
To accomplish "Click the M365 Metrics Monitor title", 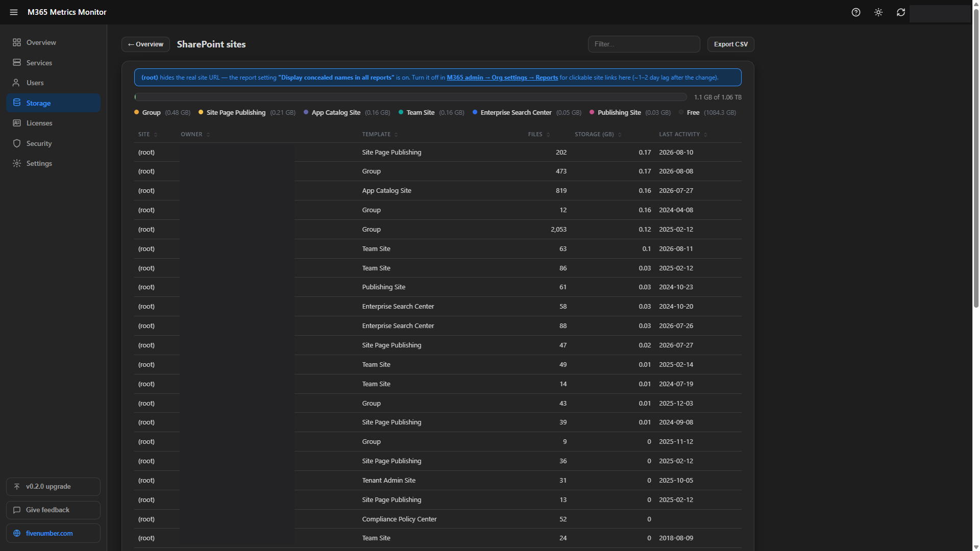I will pos(67,12).
